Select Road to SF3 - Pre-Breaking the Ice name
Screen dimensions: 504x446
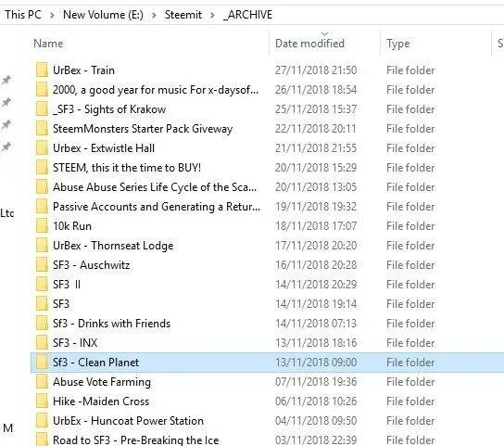tap(135, 440)
